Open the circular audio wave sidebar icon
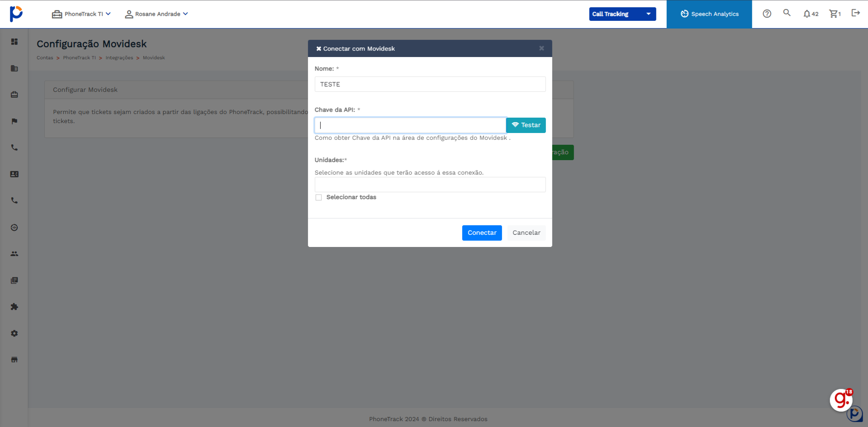The width and height of the screenshot is (868, 427). pyautogui.click(x=14, y=228)
